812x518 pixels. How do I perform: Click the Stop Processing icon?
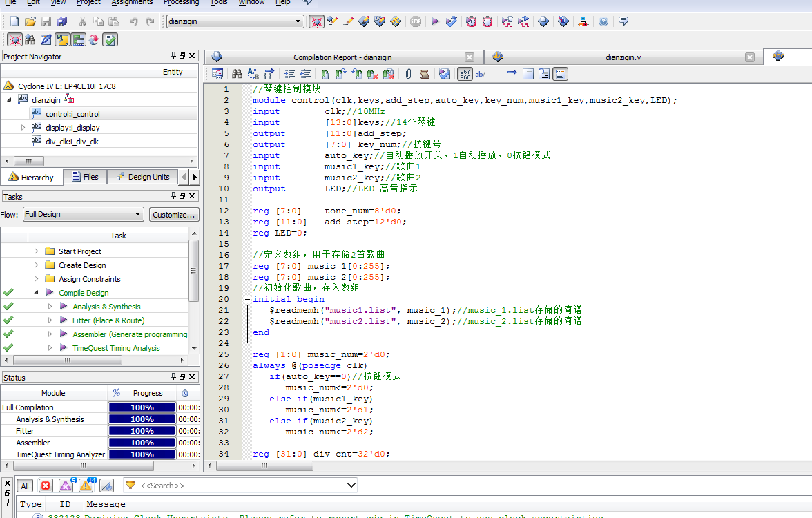tap(416, 21)
